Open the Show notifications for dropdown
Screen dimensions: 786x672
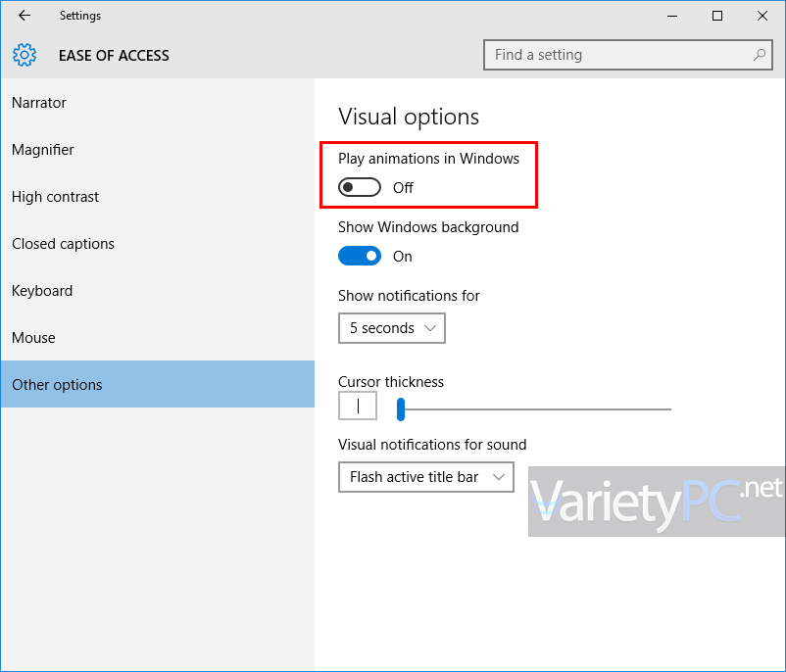[x=391, y=328]
